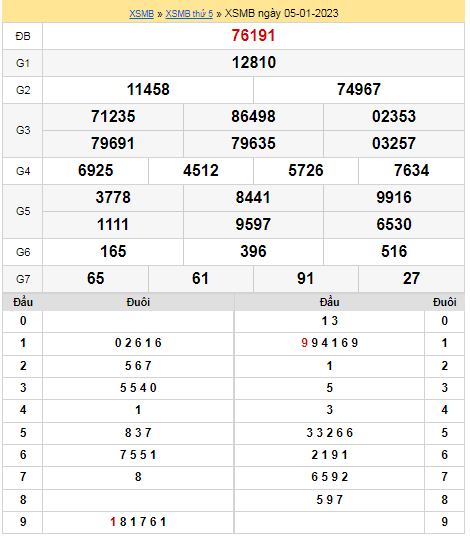Click the head digits 5 9 7
Image resolution: width=470 pixels, height=537 pixels.
(330, 500)
